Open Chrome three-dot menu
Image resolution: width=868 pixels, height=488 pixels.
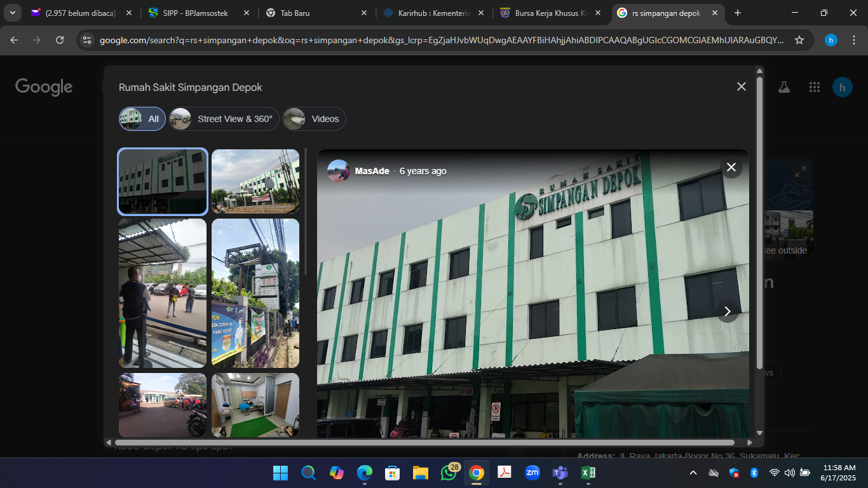(853, 40)
